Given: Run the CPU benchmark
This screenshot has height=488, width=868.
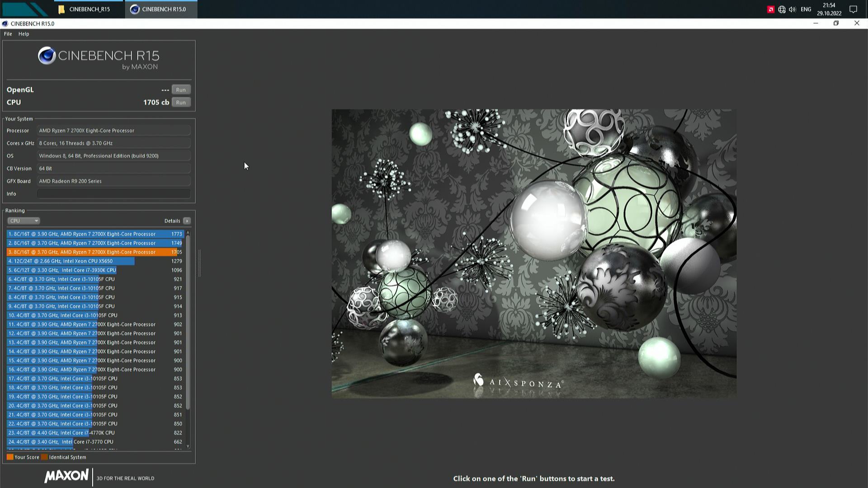Looking at the screenshot, I should point(181,103).
